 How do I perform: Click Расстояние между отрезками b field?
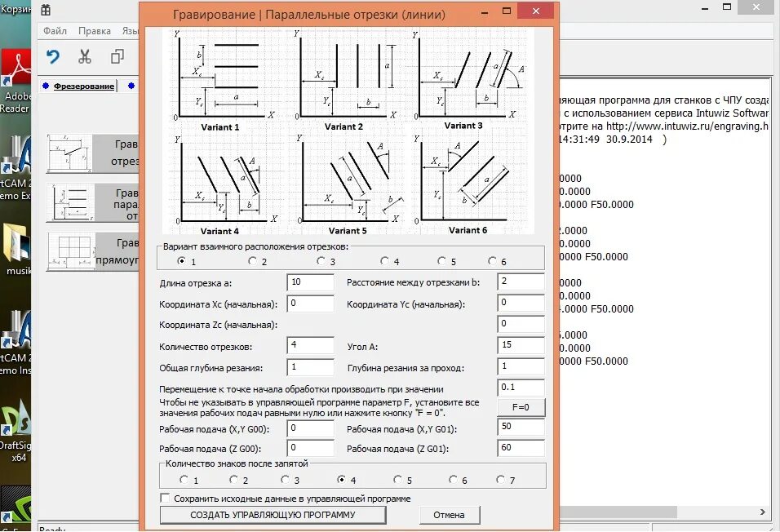click(x=521, y=282)
